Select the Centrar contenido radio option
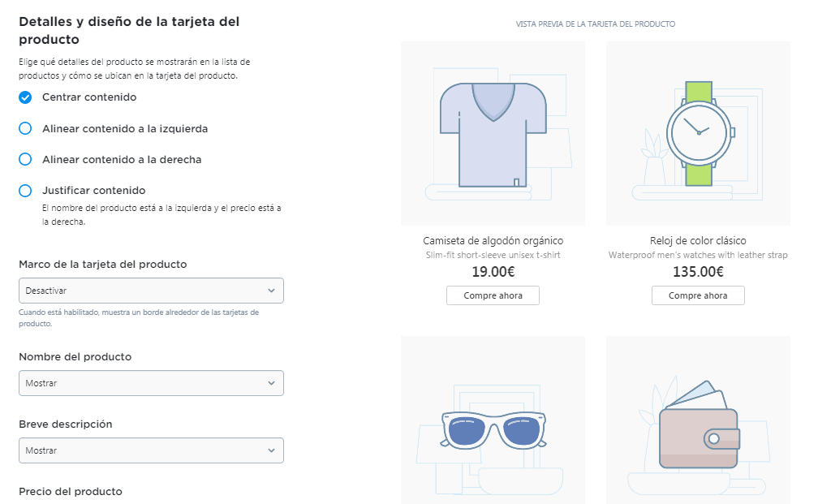This screenshot has height=504, width=818. point(25,97)
